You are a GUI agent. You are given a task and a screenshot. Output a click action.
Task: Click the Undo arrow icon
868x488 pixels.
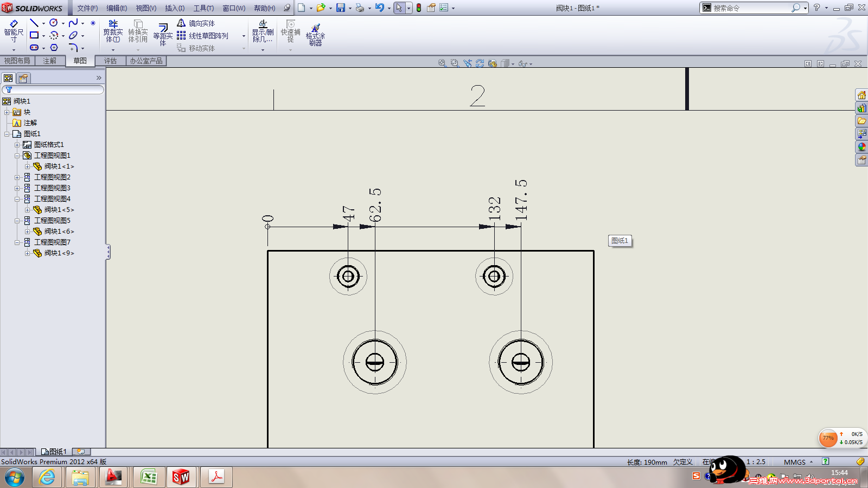pos(380,8)
